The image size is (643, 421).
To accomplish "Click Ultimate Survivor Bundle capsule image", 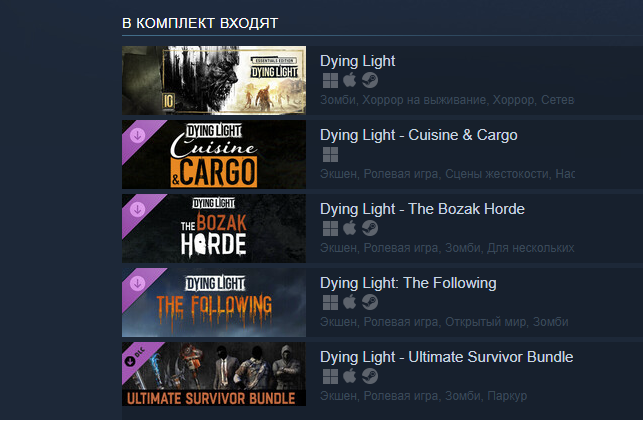I will [214, 374].
